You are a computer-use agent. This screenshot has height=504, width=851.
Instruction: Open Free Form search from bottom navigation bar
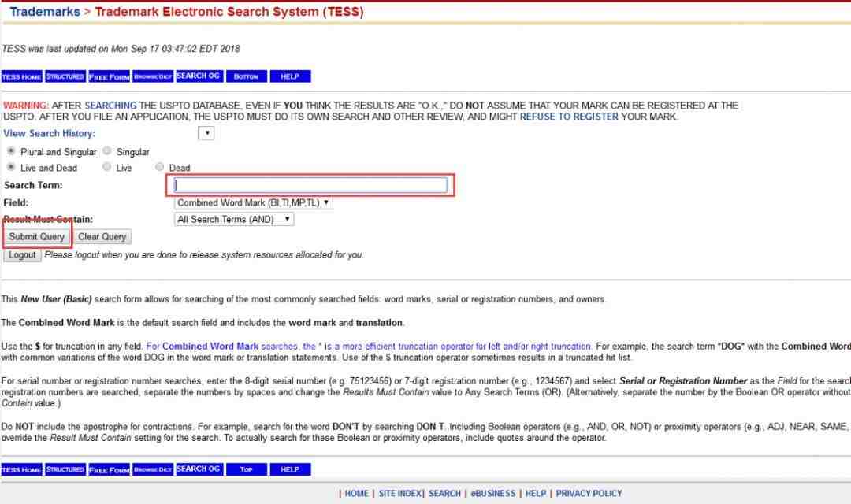(x=109, y=469)
